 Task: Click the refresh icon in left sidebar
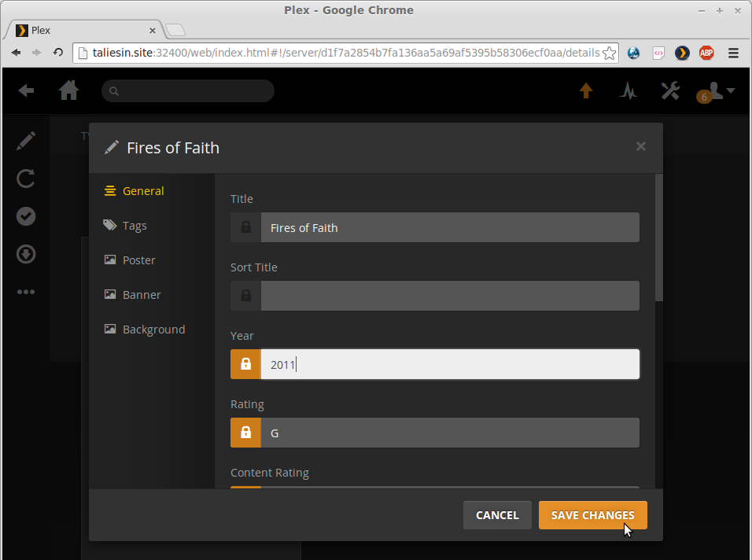26,179
